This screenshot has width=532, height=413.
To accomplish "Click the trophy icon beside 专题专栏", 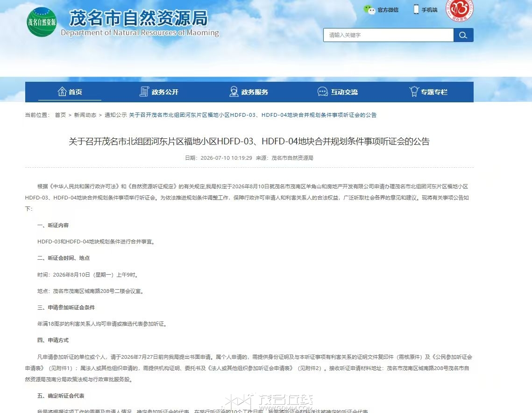I will pos(414,91).
